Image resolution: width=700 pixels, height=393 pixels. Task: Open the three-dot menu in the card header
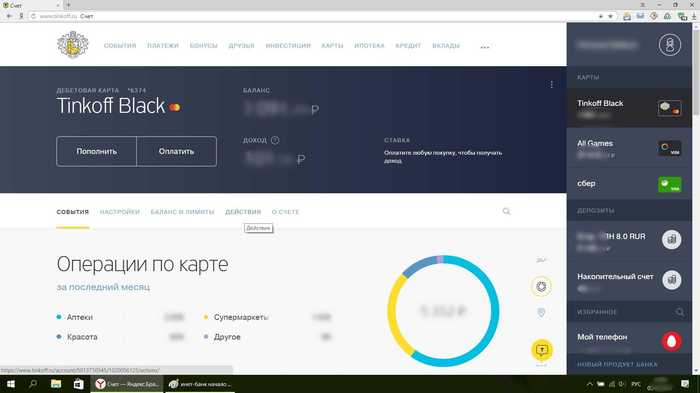pyautogui.click(x=552, y=84)
